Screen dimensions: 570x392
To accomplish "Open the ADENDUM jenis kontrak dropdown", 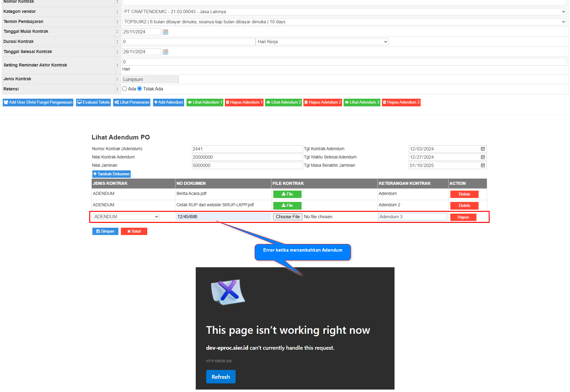I will coord(126,217).
